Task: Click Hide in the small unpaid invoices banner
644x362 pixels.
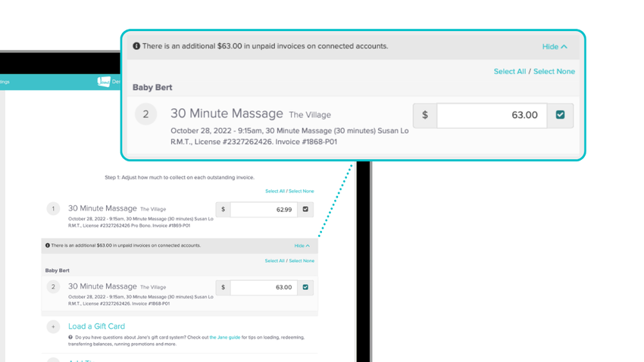Action: (x=302, y=246)
